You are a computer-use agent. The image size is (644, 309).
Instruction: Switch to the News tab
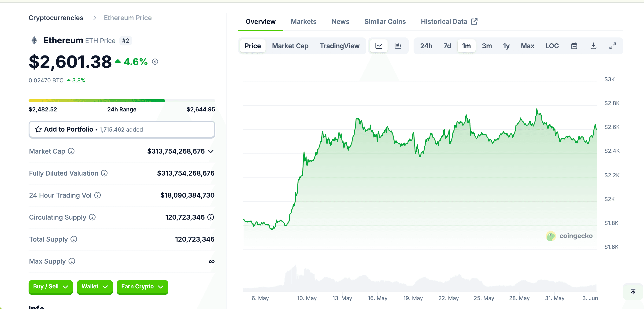pos(340,22)
